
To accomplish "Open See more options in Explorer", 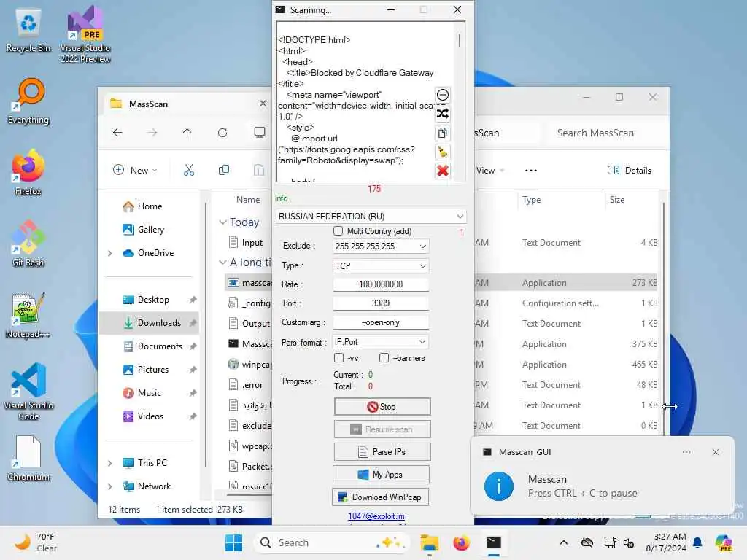I will [x=531, y=171].
